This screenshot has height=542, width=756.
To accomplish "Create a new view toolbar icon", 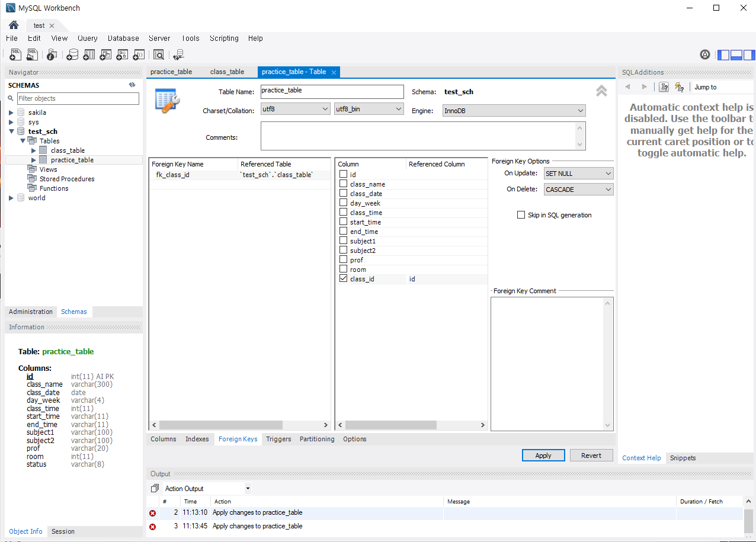I will coord(105,55).
